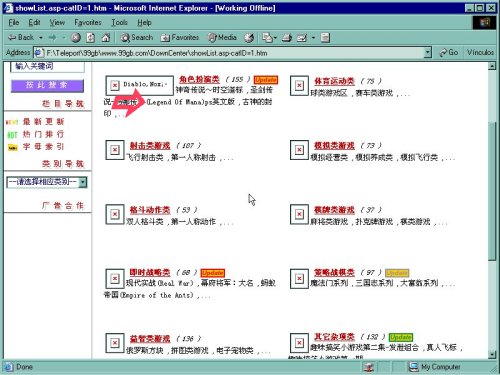The height and width of the screenshot is (375, 500).
Task: Open the Search toolbar button
Action: (x=137, y=38)
